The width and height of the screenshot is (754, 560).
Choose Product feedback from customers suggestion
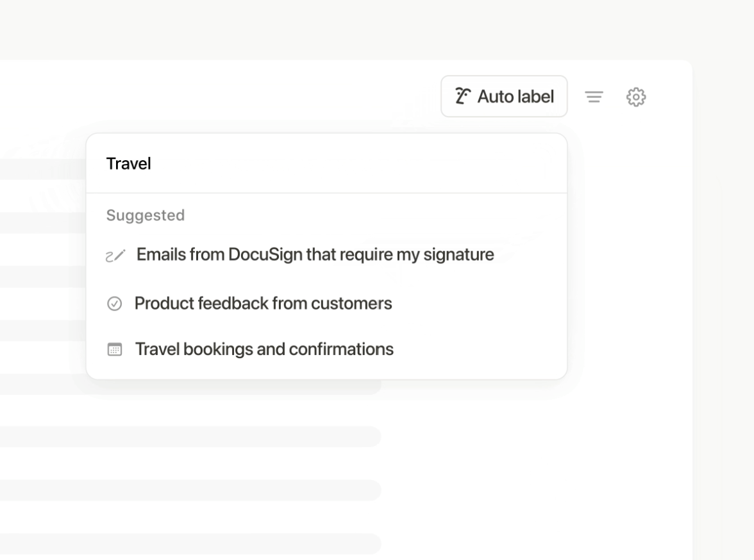(x=326, y=303)
